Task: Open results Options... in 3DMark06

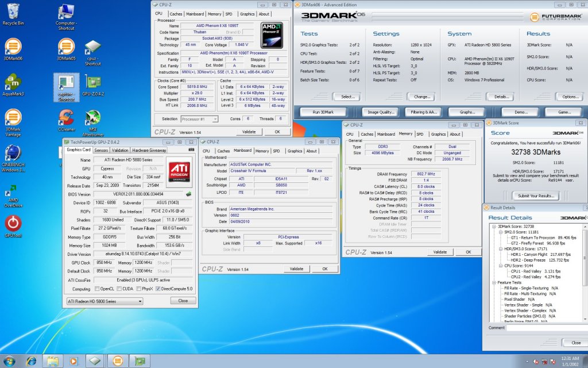Action: pyautogui.click(x=570, y=97)
